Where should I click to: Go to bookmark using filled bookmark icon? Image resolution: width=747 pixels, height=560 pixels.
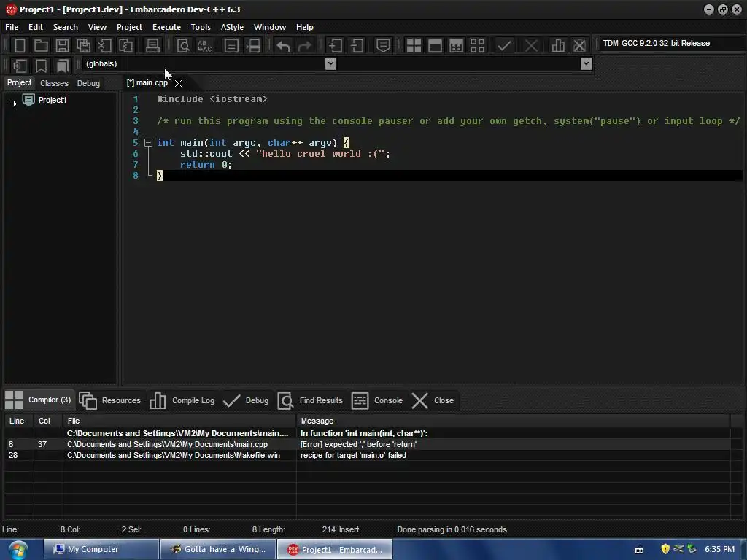coord(62,66)
